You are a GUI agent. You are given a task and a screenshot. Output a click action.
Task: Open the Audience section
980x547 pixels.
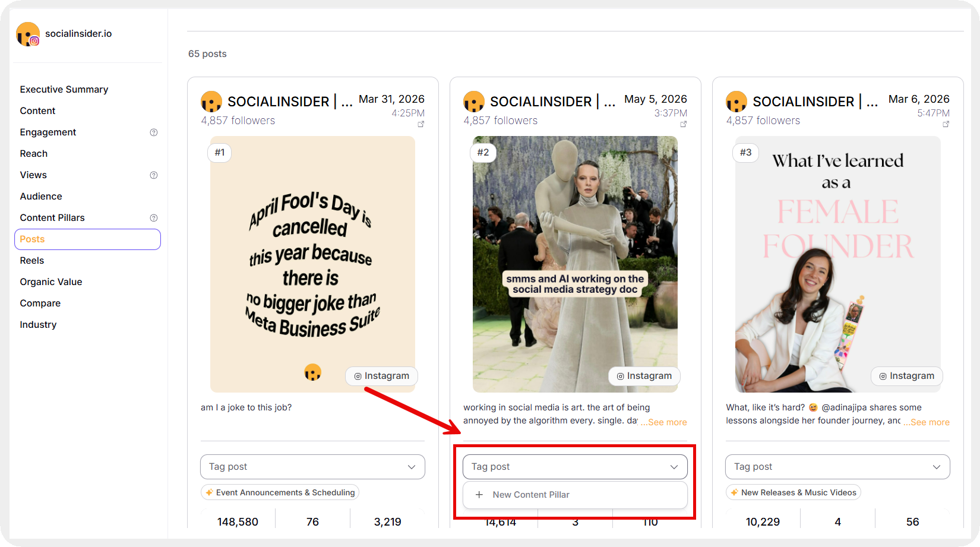tap(41, 197)
